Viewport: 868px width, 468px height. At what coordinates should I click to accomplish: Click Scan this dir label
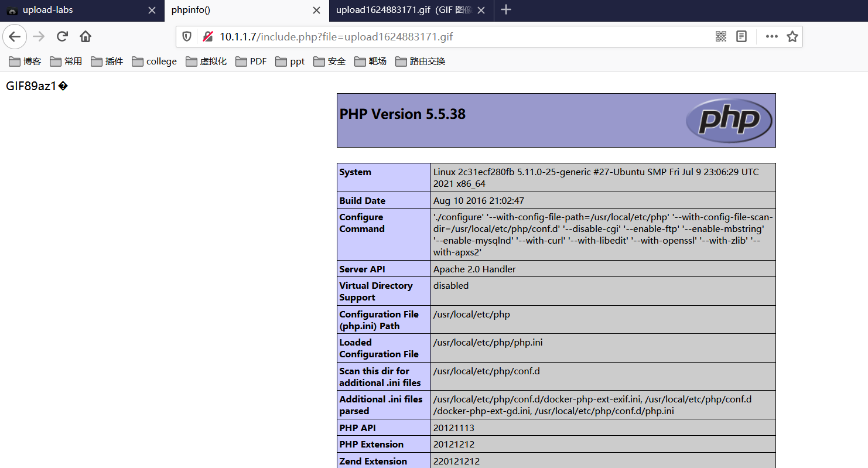click(x=380, y=377)
